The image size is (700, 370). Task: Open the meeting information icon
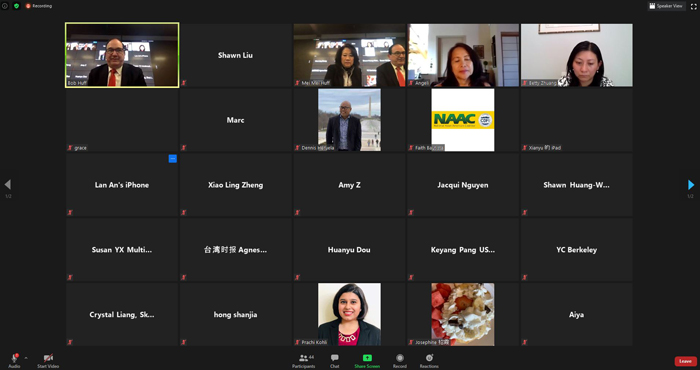5,6
